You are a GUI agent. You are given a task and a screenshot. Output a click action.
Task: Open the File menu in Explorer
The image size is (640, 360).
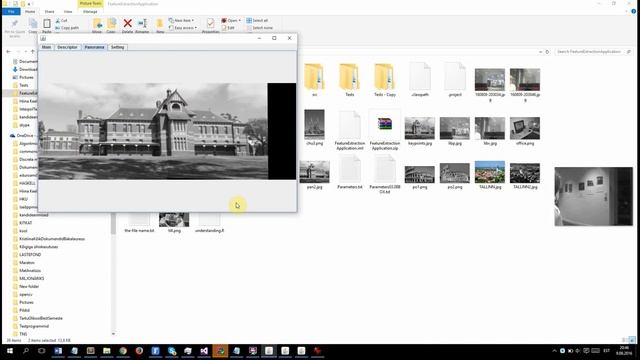(11, 12)
